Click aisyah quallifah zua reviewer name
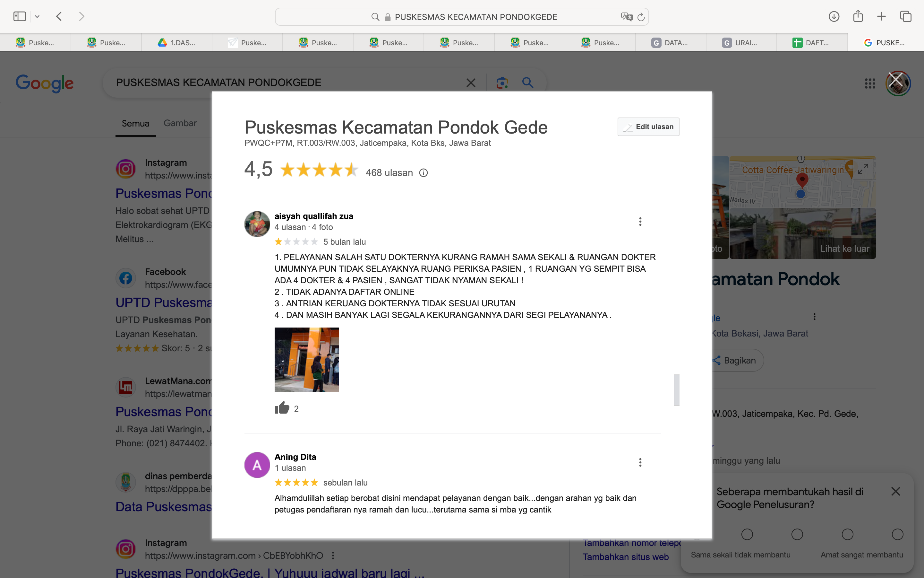Screen dimensions: 924x578 pos(314,216)
